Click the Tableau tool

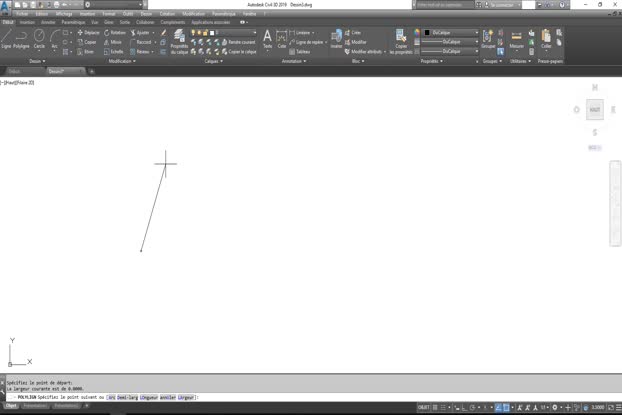click(299, 52)
